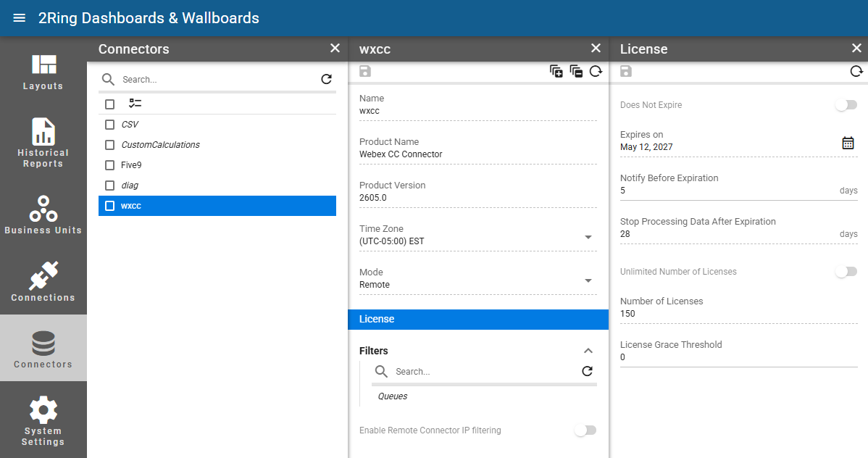The image size is (868, 458).
Task: Refresh the License panel
Action: [856, 71]
